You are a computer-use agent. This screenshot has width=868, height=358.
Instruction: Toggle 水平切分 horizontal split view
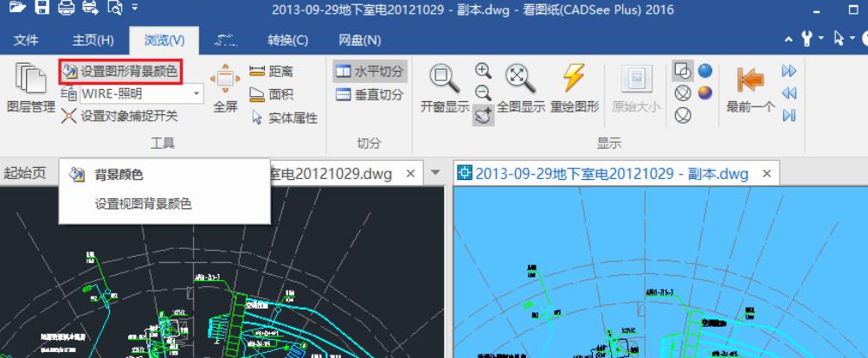pos(370,72)
